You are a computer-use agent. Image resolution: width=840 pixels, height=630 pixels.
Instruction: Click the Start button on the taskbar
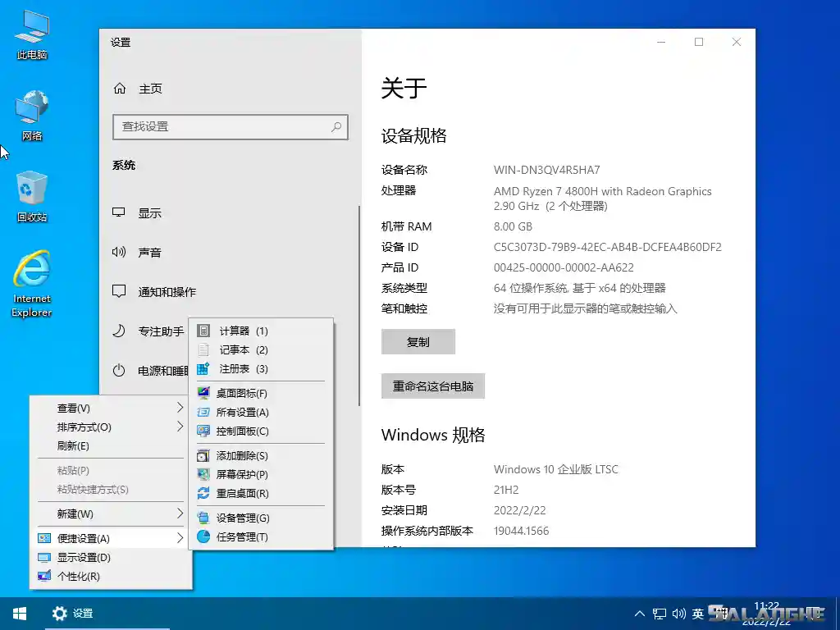pyautogui.click(x=18, y=613)
